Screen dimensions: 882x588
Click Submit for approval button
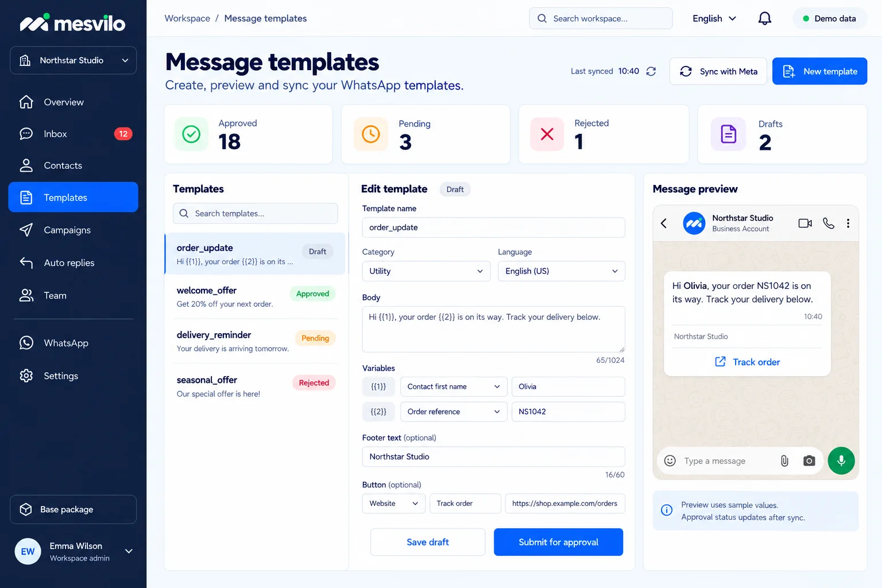pos(558,542)
